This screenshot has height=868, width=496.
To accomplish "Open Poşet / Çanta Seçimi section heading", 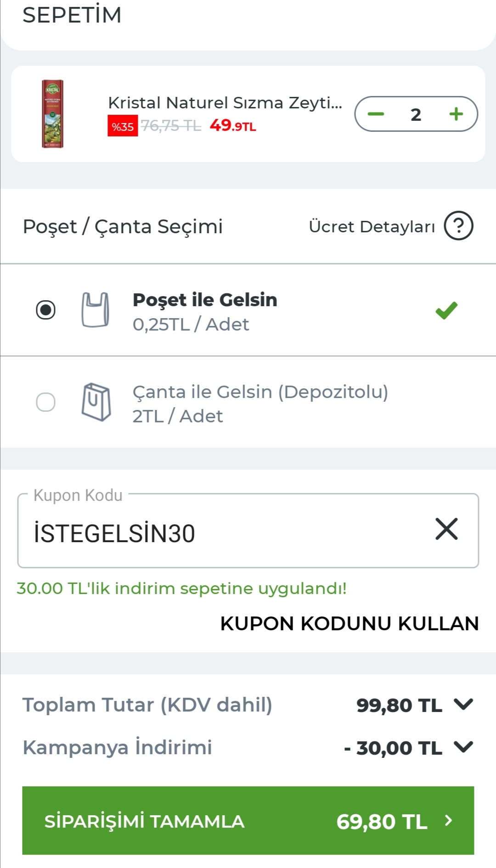I will [123, 227].
